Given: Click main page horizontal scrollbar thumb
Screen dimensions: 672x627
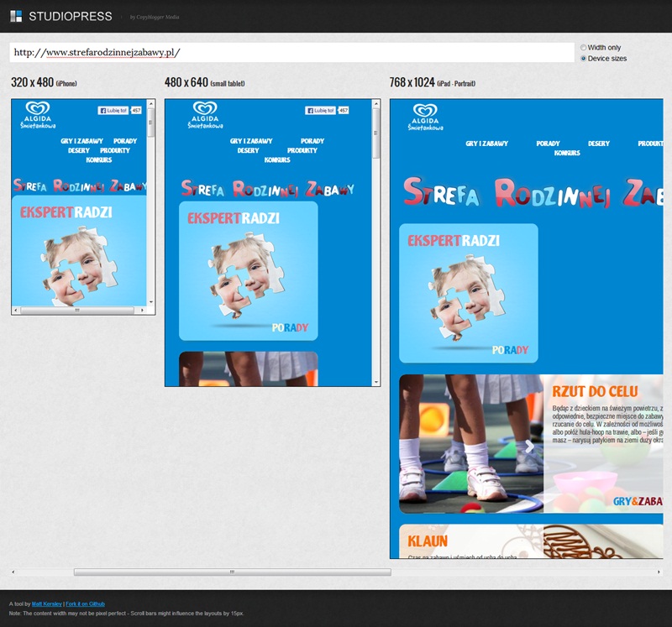Looking at the screenshot, I should coord(233,572).
